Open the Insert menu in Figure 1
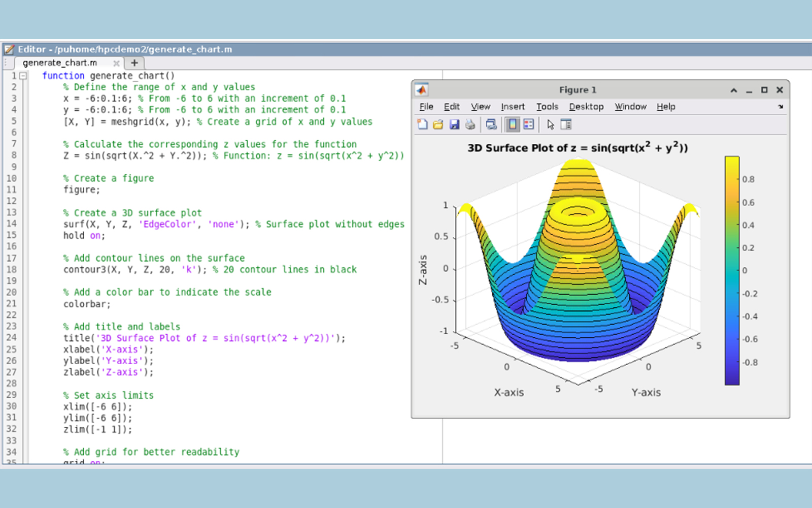 (513, 107)
